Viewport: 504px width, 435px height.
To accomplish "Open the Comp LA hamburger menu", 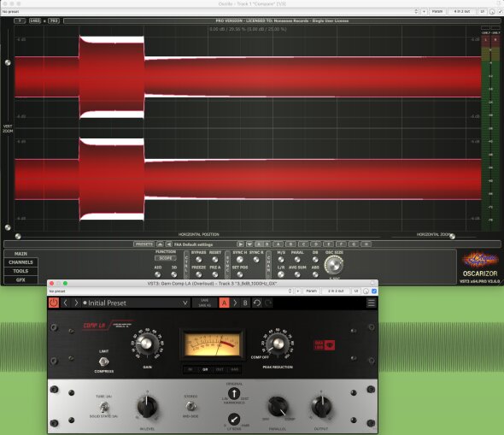I will point(372,303).
